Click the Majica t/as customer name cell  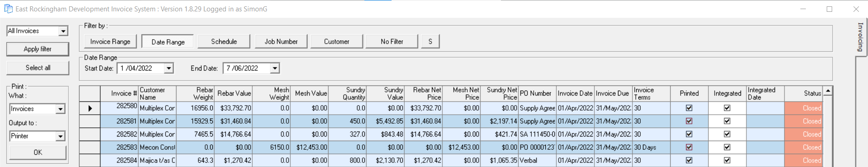pyautogui.click(x=157, y=160)
